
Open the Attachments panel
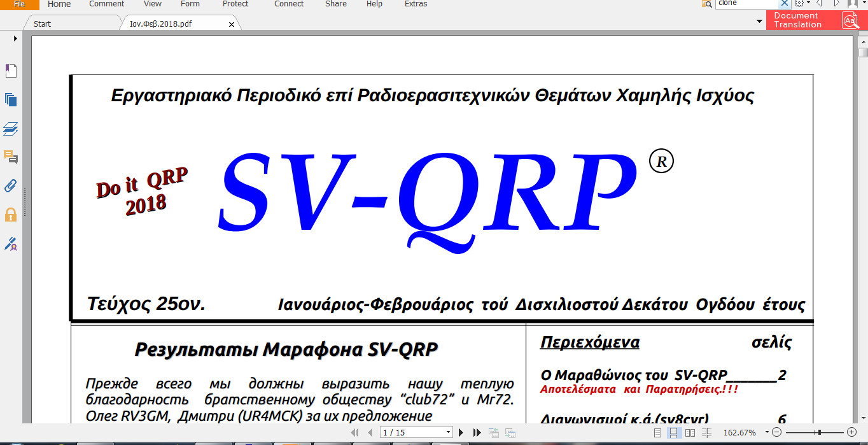11,187
